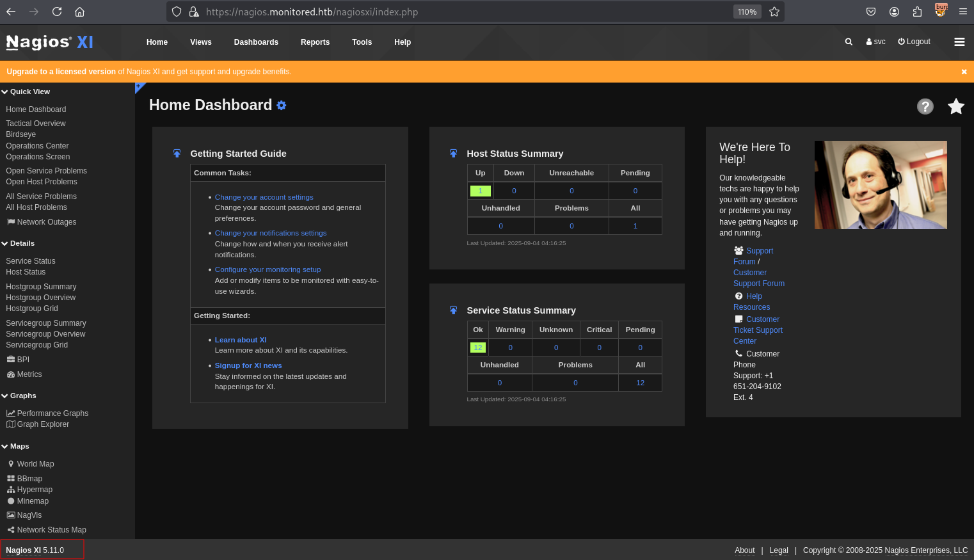Image resolution: width=974 pixels, height=560 pixels.
Task: Click the Burp extension icon in the toolbar
Action: [x=941, y=10]
